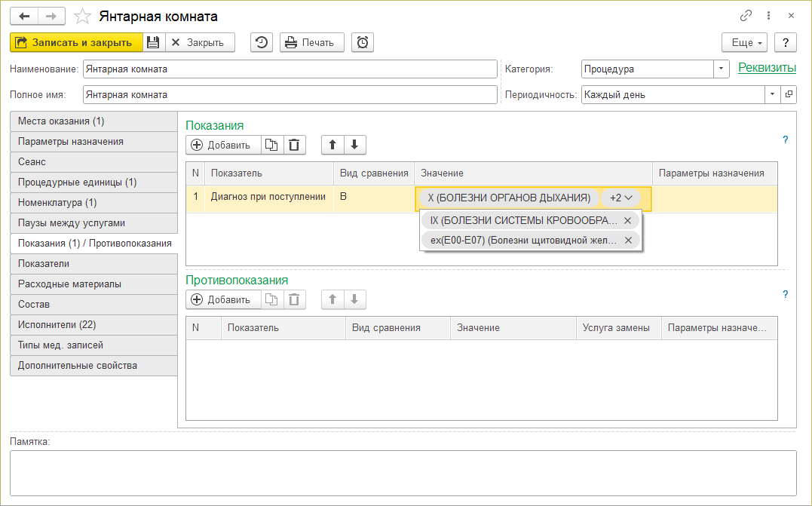This screenshot has height=506, width=812.
Task: Open the Периодичность dropdown list
Action: 772,95
